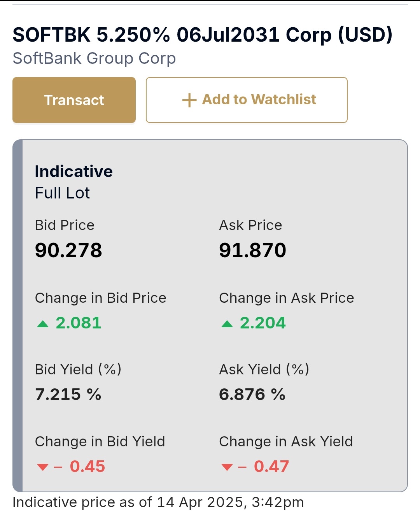Click the red down arrow under Change in Ask Yield

coord(227,467)
